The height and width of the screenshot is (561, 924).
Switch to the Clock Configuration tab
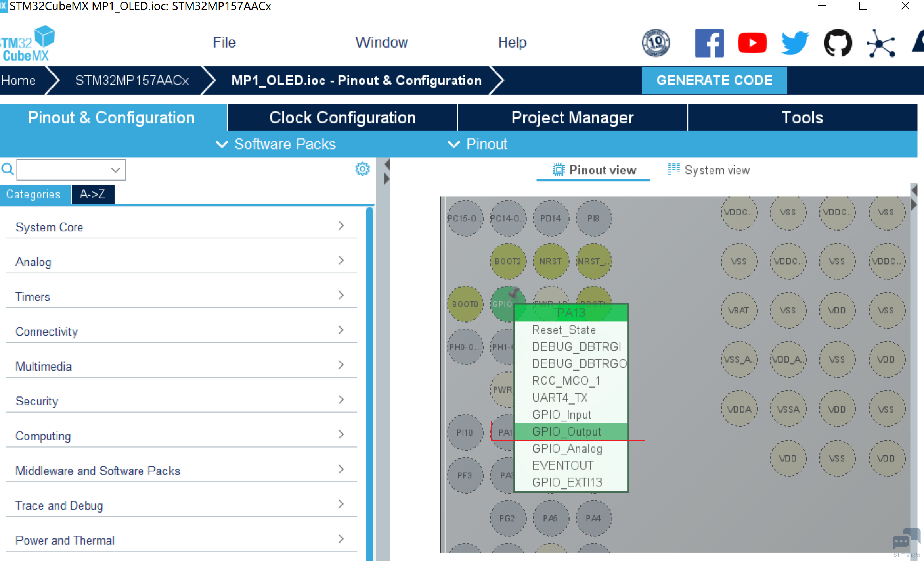coord(342,117)
